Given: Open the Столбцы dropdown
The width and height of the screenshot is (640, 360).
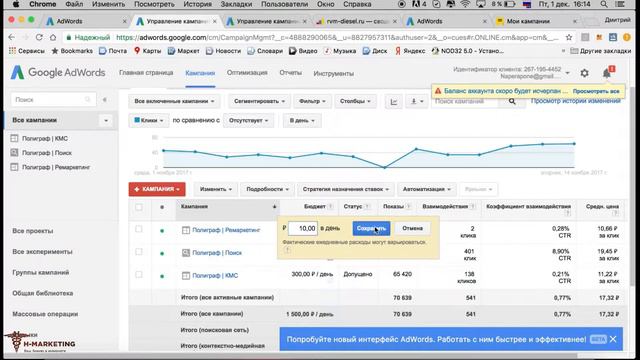Looking at the screenshot, I should pos(355,101).
